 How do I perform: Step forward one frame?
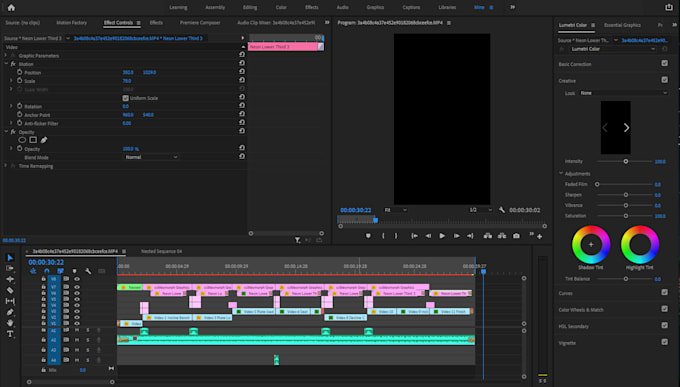[456, 236]
